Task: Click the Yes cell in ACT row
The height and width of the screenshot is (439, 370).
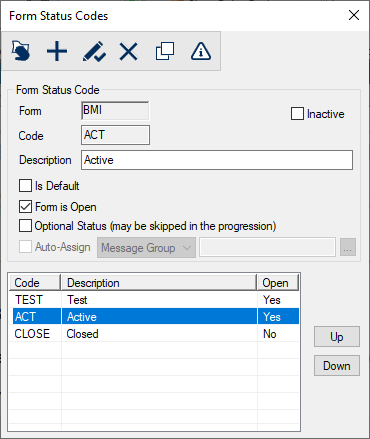Action: (278, 316)
